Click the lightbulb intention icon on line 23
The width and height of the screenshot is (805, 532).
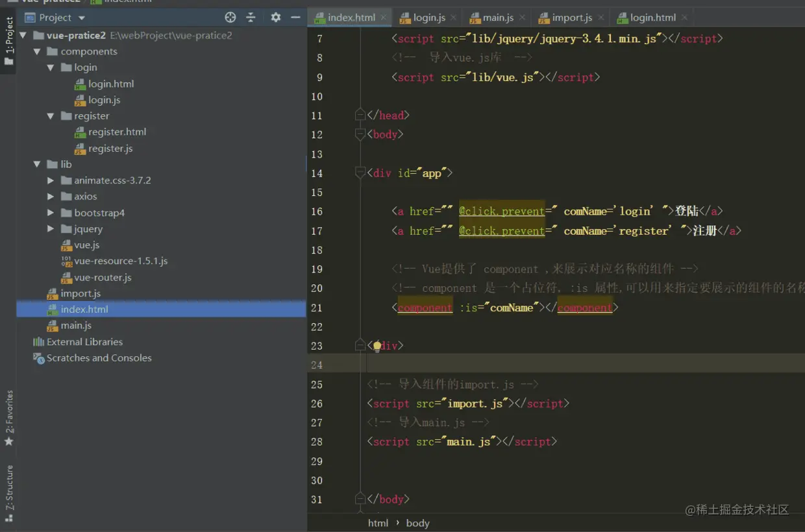pos(377,346)
